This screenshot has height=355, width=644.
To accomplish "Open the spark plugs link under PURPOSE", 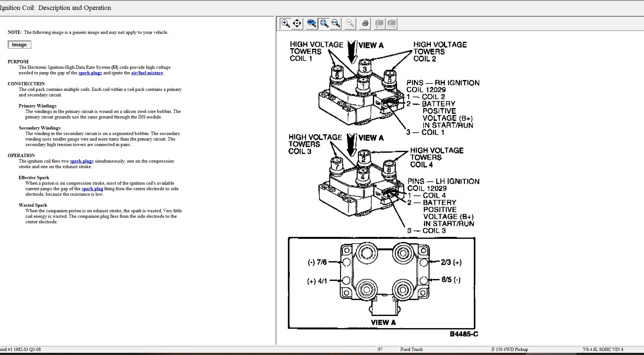I will (90, 73).
